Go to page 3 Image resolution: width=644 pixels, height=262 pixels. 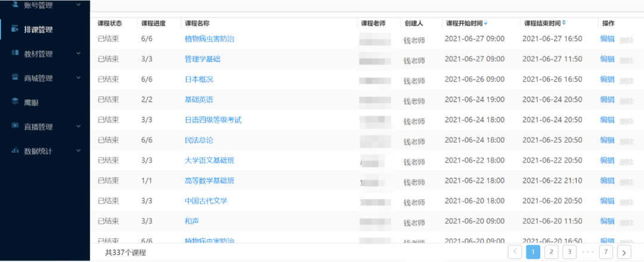click(x=569, y=252)
